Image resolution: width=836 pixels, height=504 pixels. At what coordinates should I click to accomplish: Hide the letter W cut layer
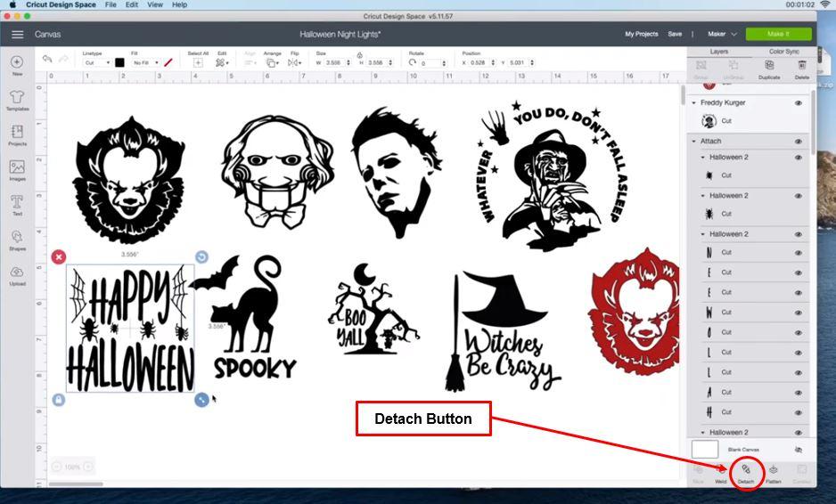799,313
